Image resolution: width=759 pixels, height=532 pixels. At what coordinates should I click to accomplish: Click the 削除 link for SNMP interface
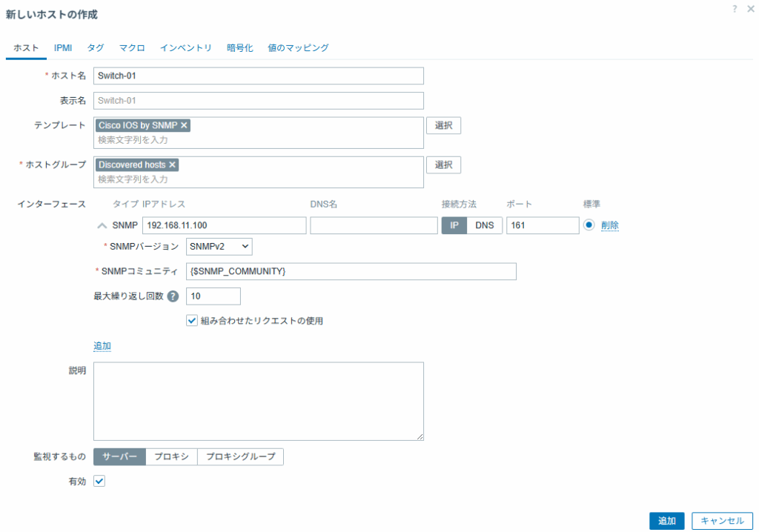point(610,226)
